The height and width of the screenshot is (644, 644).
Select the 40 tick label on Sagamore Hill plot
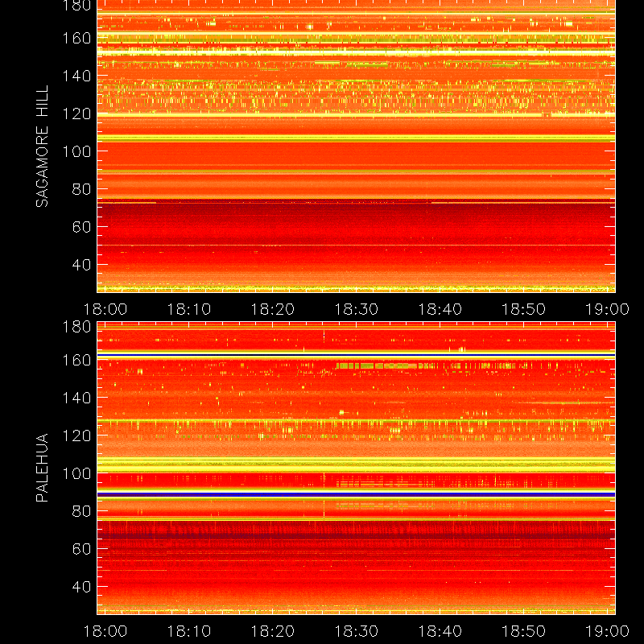[81, 265]
